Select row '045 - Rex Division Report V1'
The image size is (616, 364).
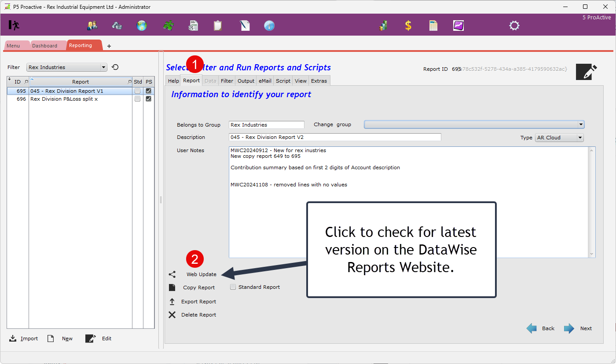click(81, 91)
